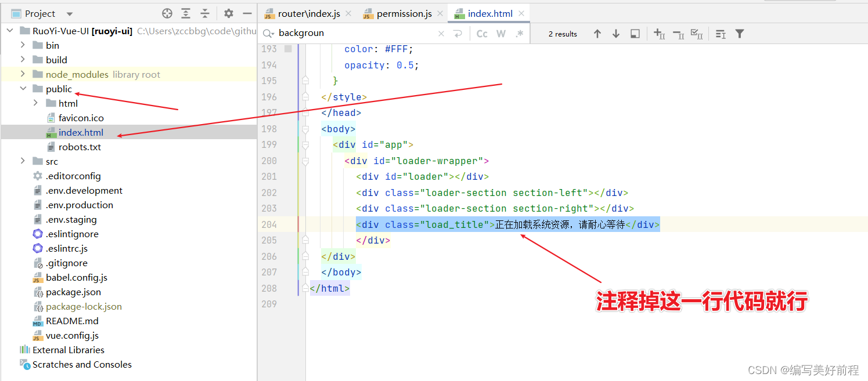Click line number 204 in gutter
Viewport: 868px width, 381px height.
(x=269, y=224)
